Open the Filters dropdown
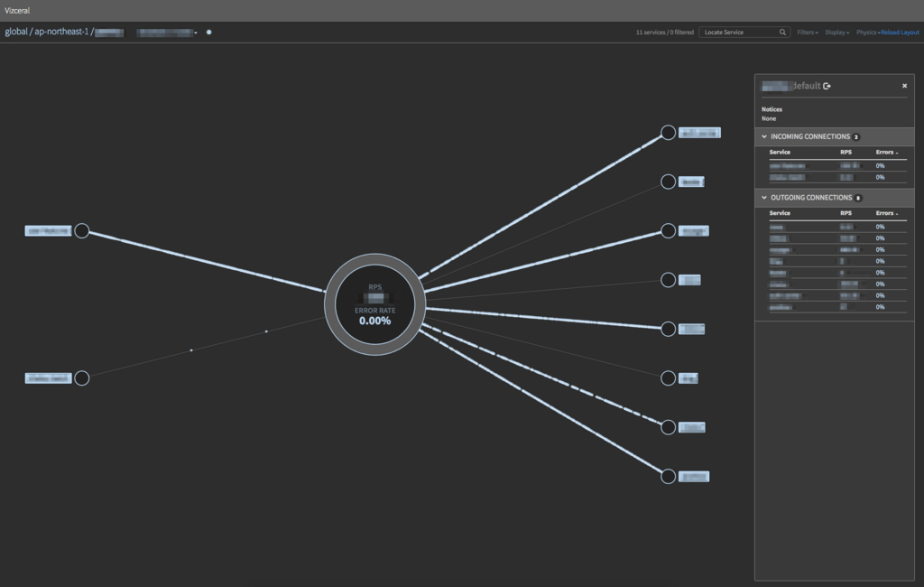This screenshot has width=924, height=587. click(807, 33)
